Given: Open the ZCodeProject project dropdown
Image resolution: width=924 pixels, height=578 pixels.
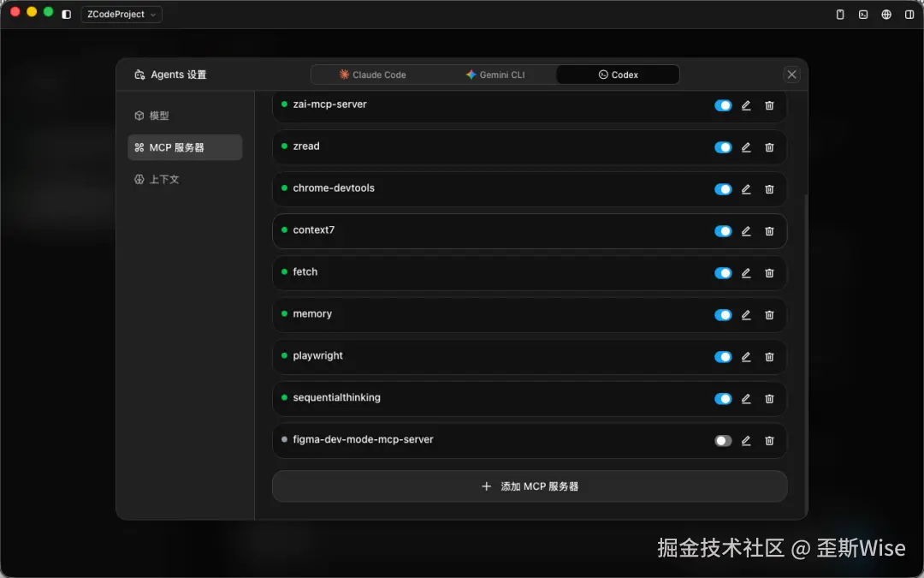Looking at the screenshot, I should pos(121,15).
